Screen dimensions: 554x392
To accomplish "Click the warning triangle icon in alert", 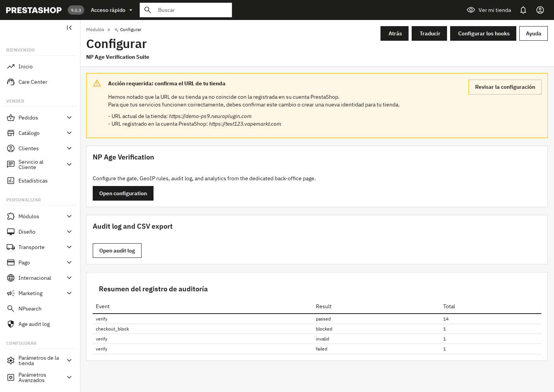I will point(97,83).
